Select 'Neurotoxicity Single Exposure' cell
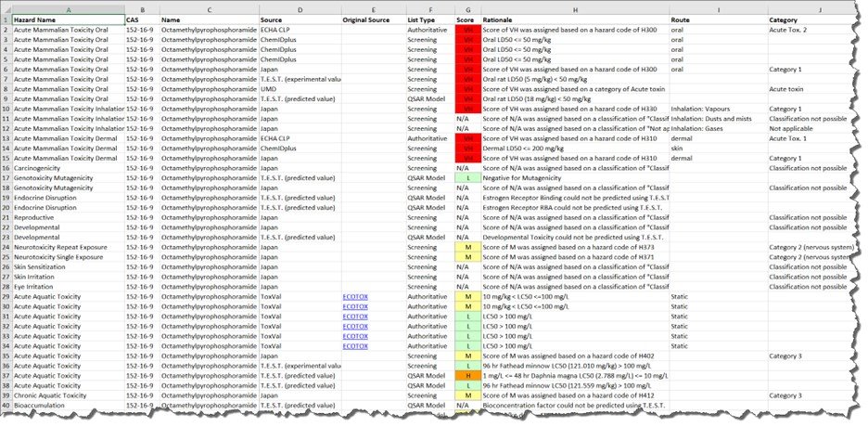Viewport: 868px width, 427px height. coord(69,257)
